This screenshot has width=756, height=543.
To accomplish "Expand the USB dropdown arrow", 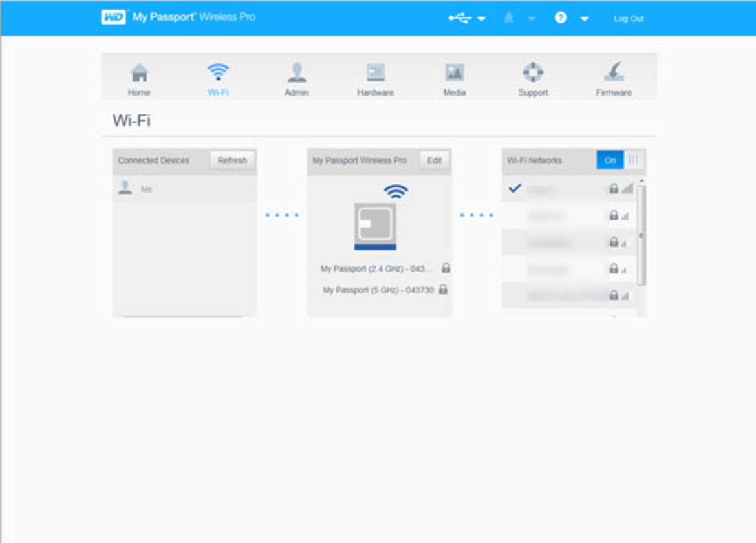I will pos(481,19).
